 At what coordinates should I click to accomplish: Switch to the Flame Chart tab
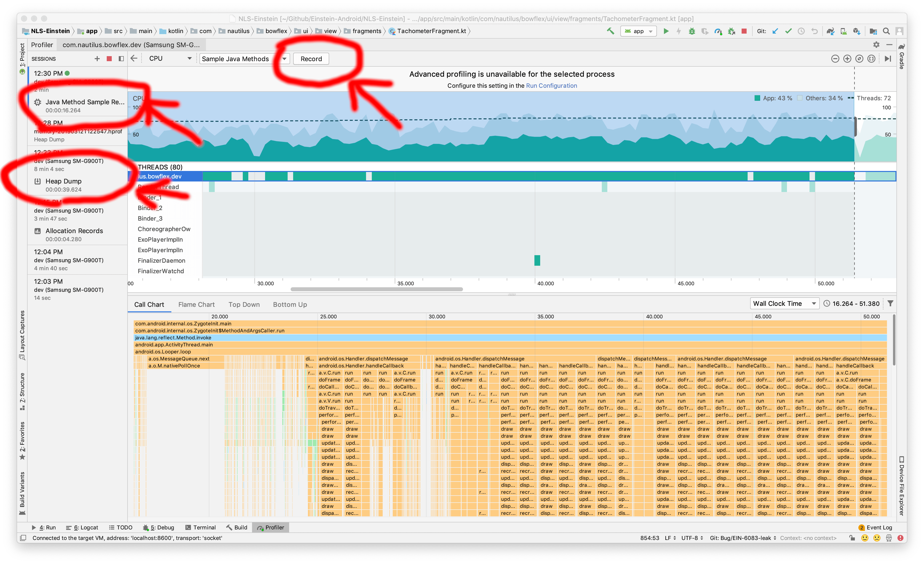(x=196, y=304)
